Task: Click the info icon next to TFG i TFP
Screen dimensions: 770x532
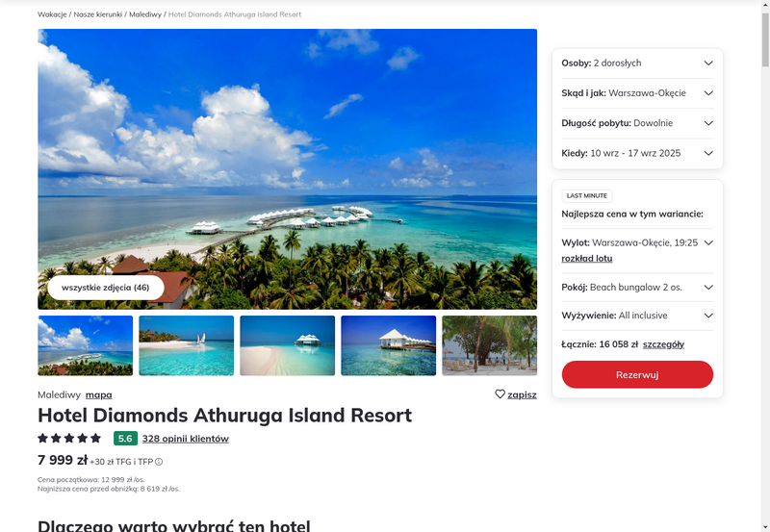Action: [x=159, y=462]
